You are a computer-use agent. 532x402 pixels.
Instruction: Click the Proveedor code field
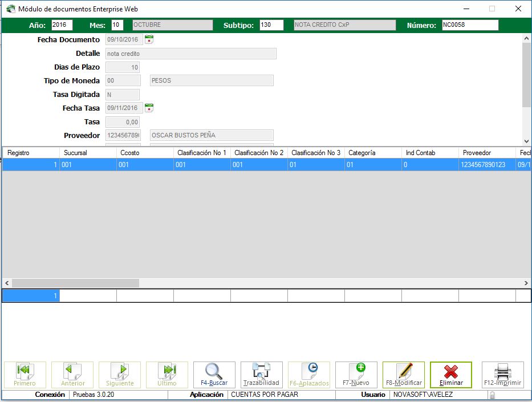point(123,135)
